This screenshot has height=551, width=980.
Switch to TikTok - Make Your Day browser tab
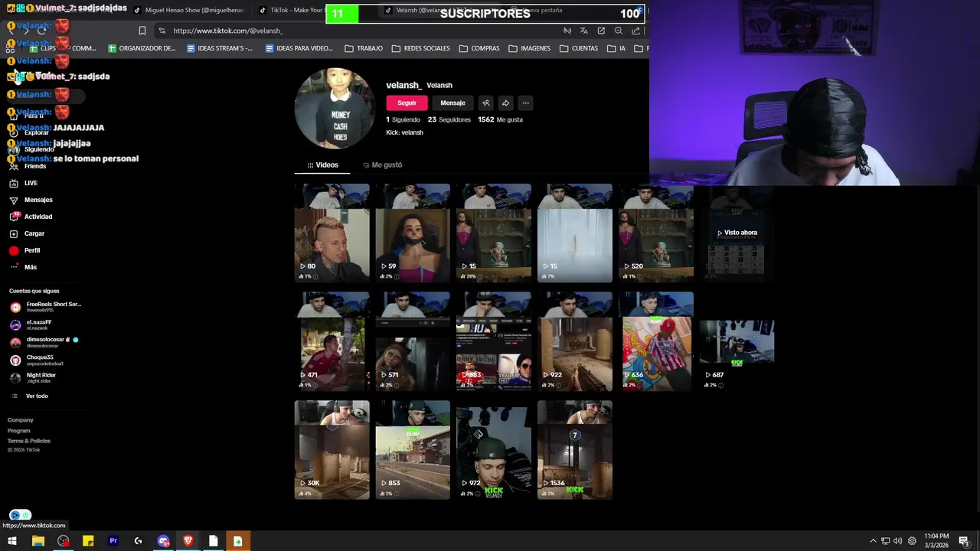291,10
